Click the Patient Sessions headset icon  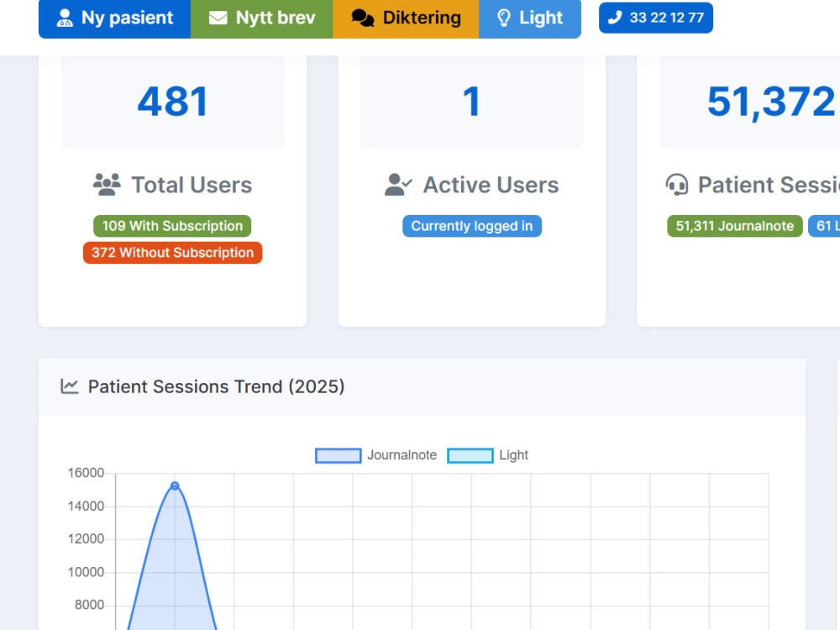[x=676, y=185]
